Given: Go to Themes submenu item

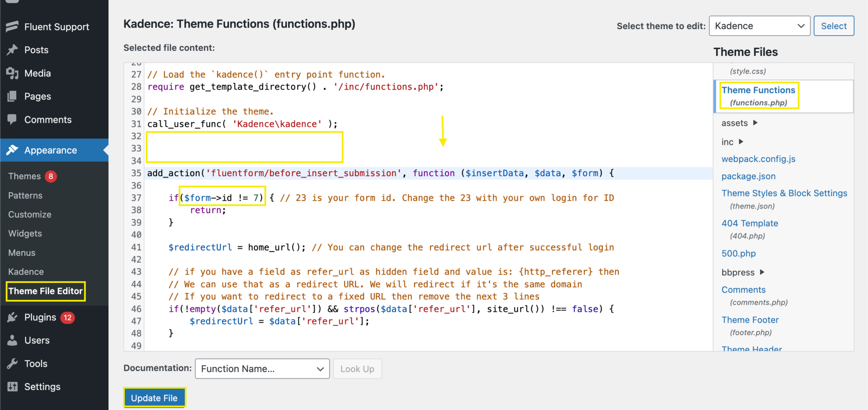Looking at the screenshot, I should pos(25,176).
